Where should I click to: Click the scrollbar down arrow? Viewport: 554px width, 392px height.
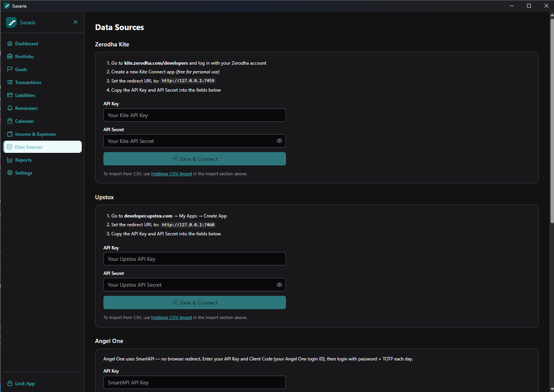click(552, 389)
